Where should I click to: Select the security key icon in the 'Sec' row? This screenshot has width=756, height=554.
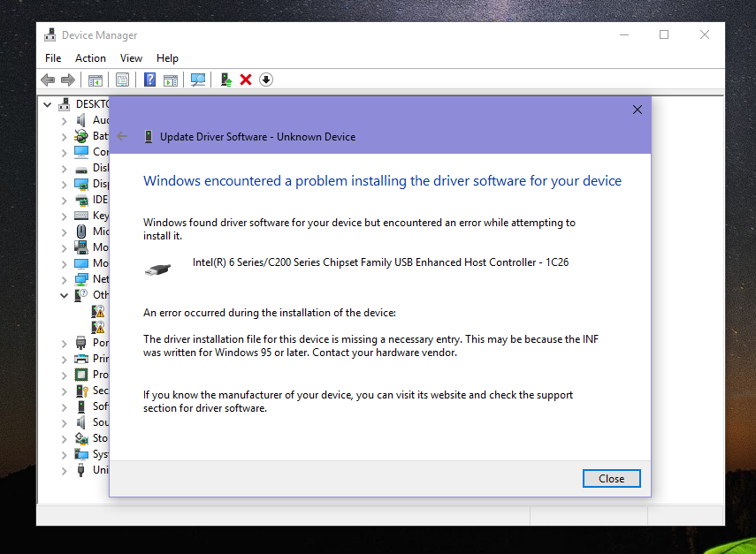(x=81, y=391)
